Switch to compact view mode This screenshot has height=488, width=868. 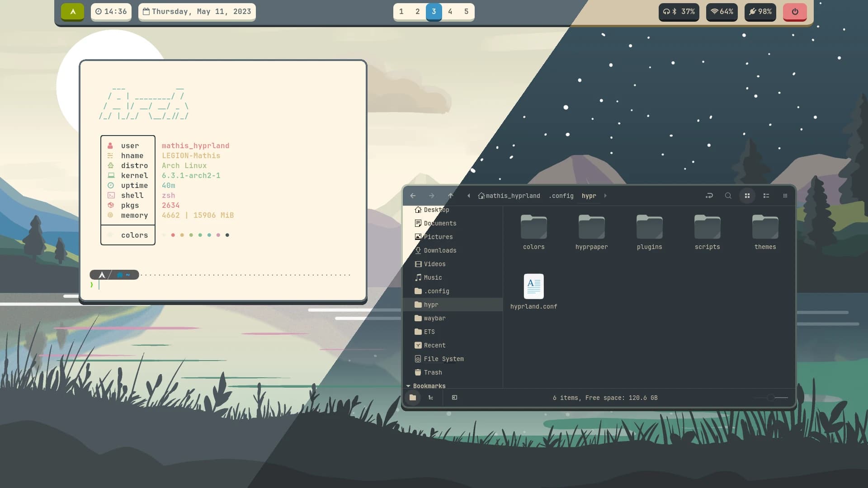(x=785, y=196)
